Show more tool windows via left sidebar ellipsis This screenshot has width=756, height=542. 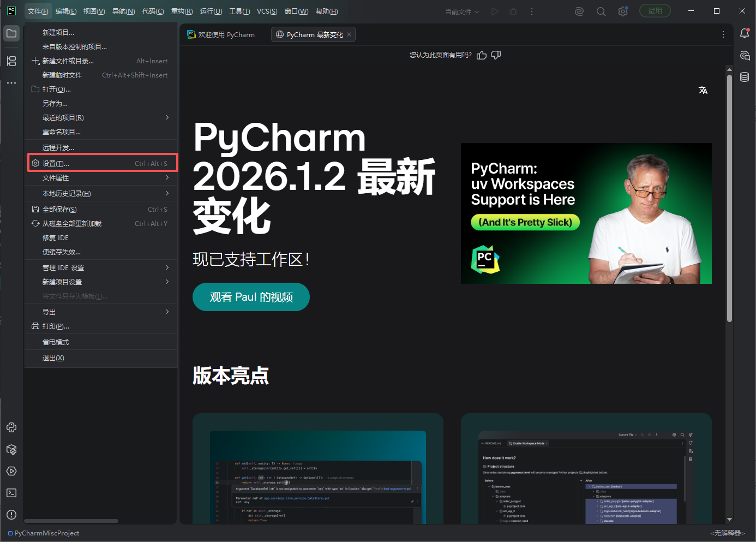coord(11,83)
